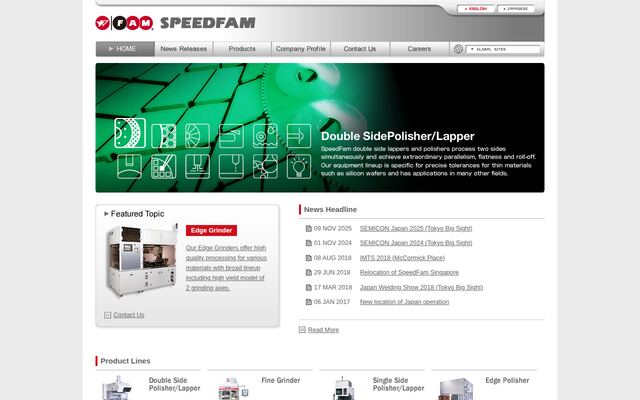Open SEMICON Japan 2024 news link
Image resolution: width=640 pixels, height=400 pixels.
[x=416, y=243]
